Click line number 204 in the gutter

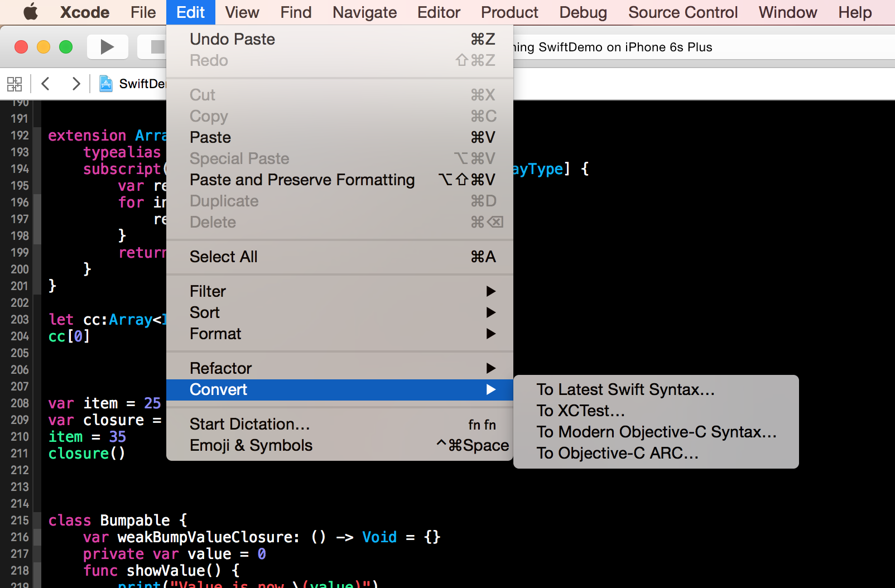[x=20, y=336]
